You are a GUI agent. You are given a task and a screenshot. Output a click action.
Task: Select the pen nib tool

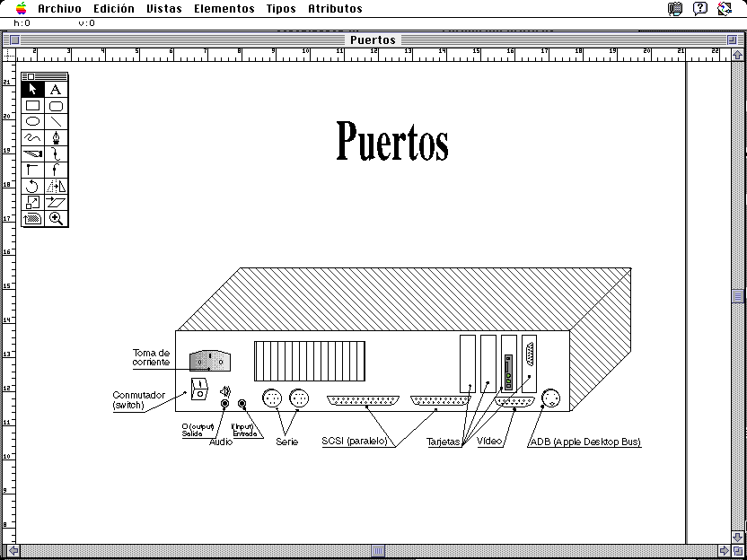point(56,137)
